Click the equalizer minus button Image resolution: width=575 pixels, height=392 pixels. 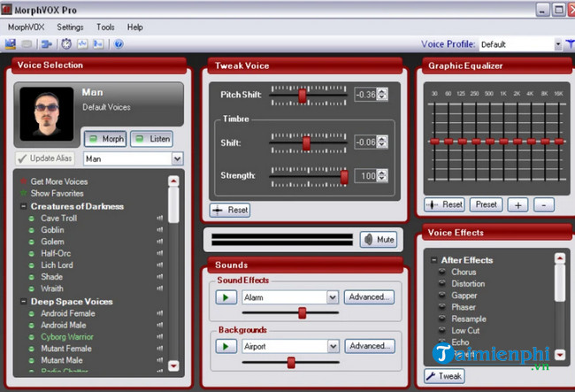point(544,205)
